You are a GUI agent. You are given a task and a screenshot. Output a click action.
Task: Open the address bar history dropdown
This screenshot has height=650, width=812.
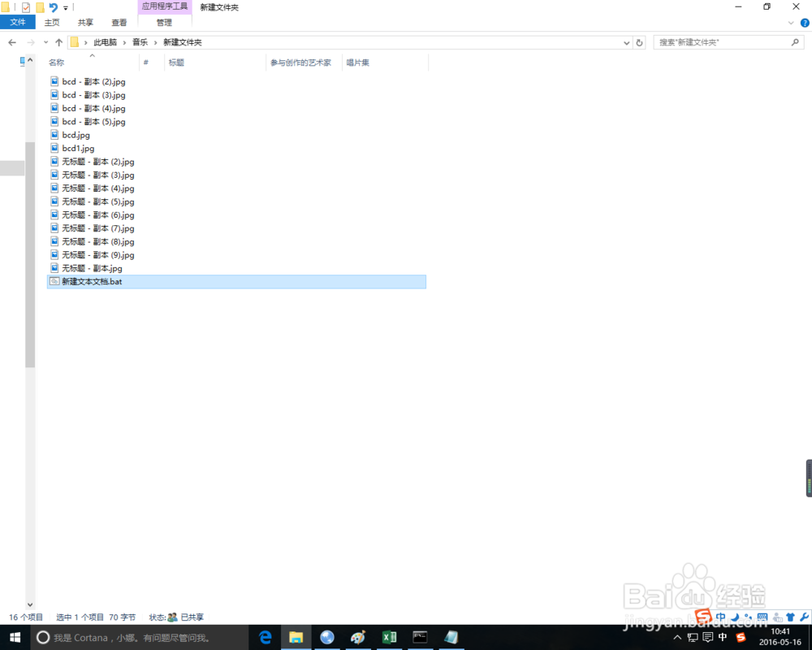[627, 43]
